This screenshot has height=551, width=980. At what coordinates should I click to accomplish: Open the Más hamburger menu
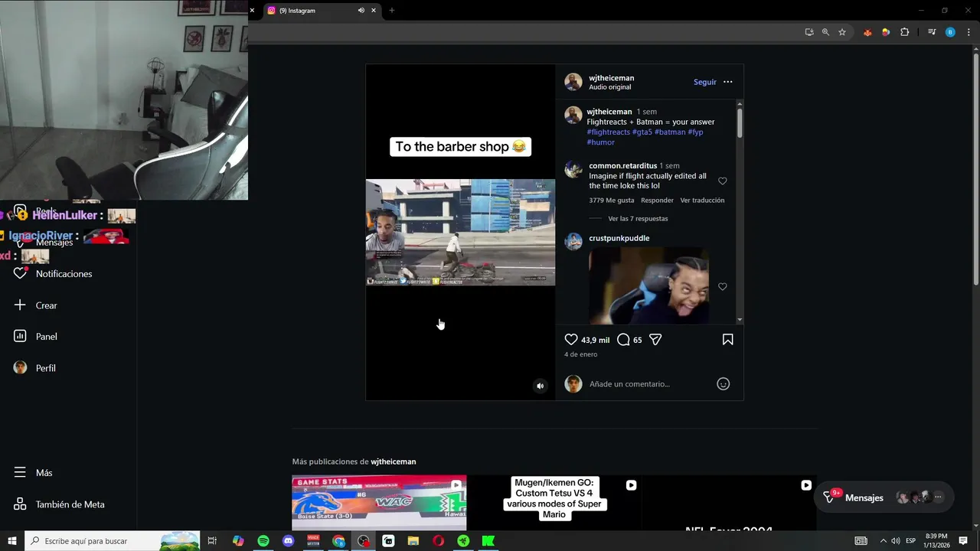click(x=33, y=473)
